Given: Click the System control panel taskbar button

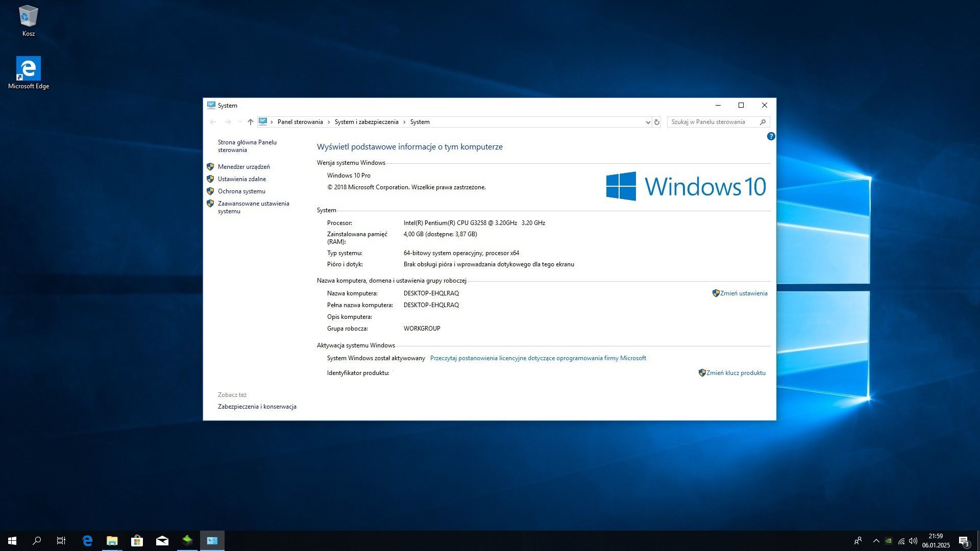Looking at the screenshot, I should pos(212,541).
